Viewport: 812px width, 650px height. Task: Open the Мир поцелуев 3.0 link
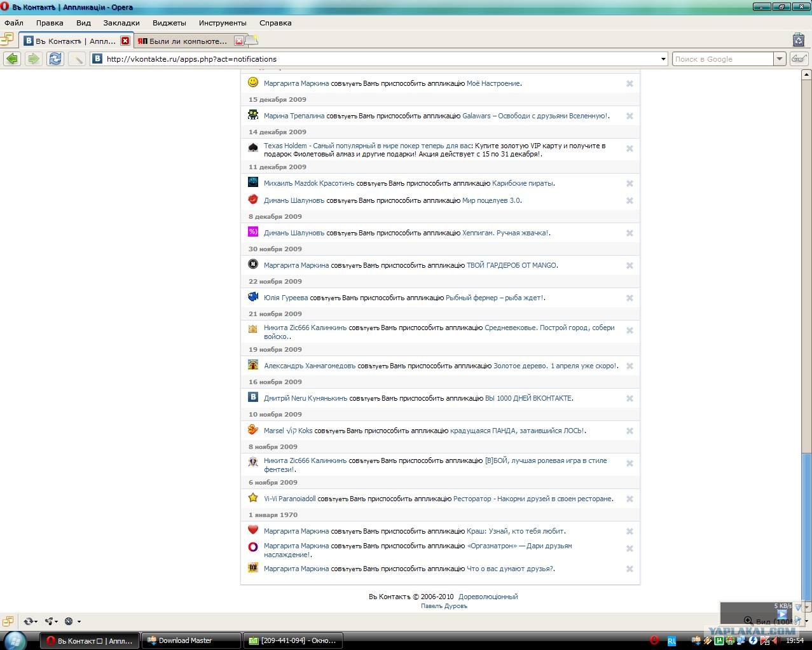coord(491,200)
